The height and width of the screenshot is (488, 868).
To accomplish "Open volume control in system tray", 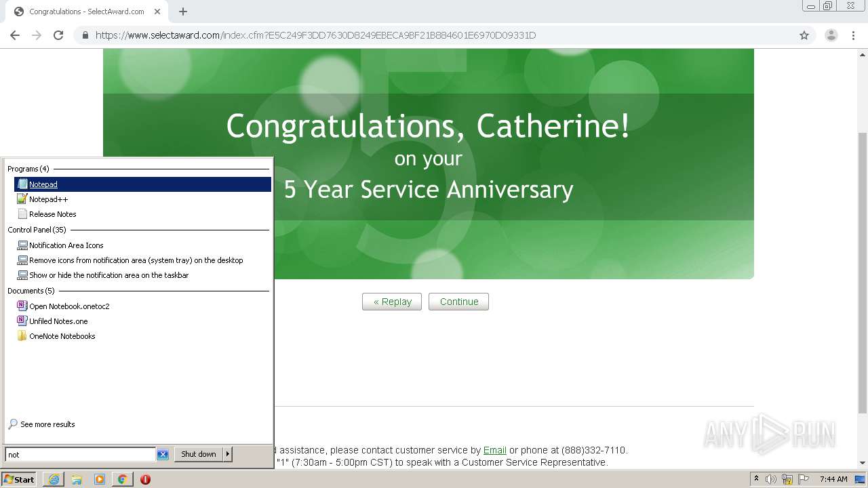I will pyautogui.click(x=771, y=479).
